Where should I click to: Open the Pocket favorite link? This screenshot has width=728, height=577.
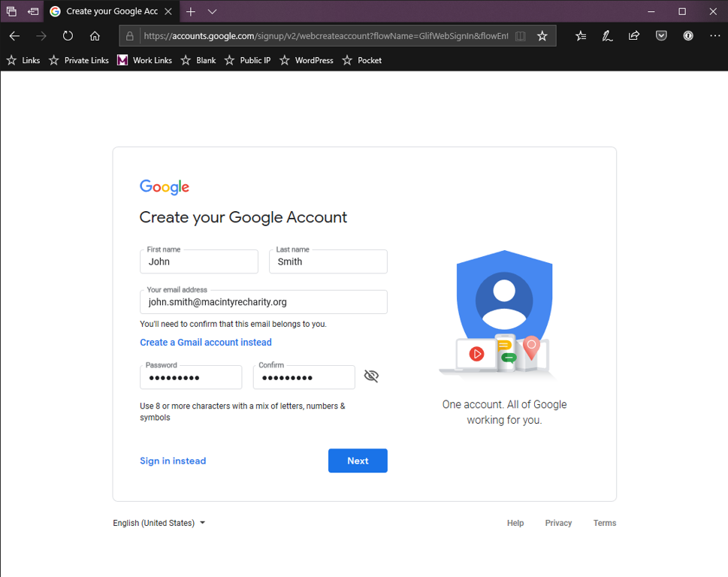pos(361,60)
